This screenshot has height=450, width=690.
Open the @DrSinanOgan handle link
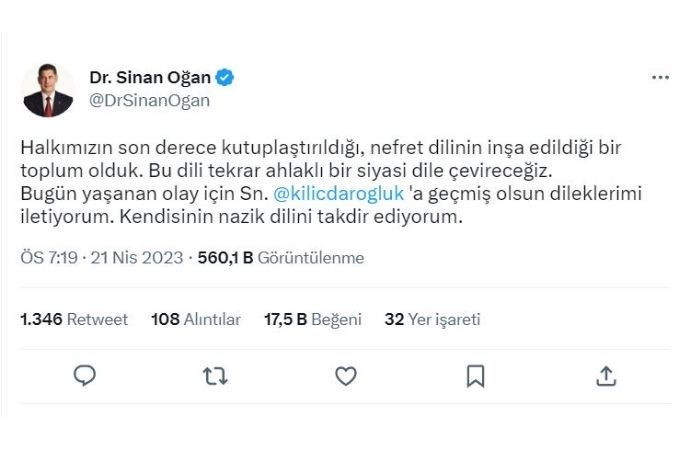pos(149,100)
